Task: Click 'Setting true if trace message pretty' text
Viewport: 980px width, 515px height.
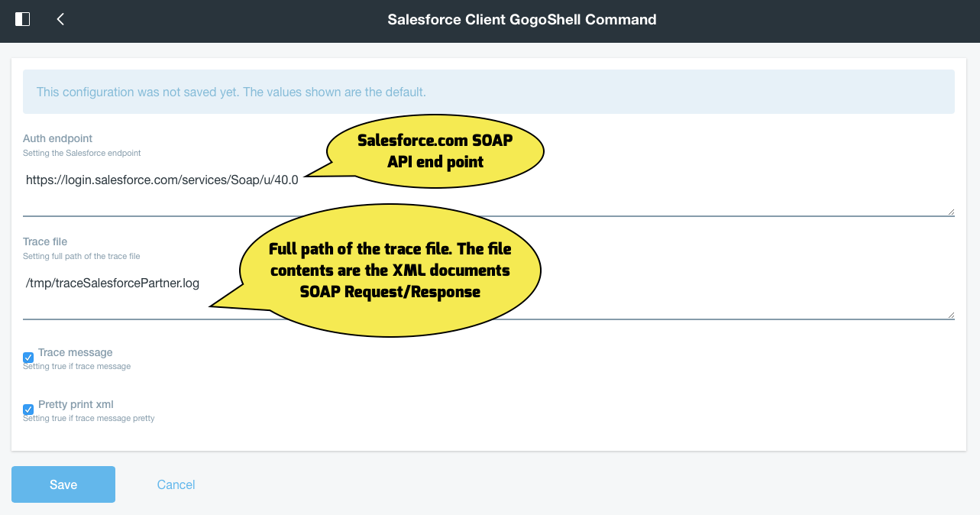Action: click(x=89, y=418)
